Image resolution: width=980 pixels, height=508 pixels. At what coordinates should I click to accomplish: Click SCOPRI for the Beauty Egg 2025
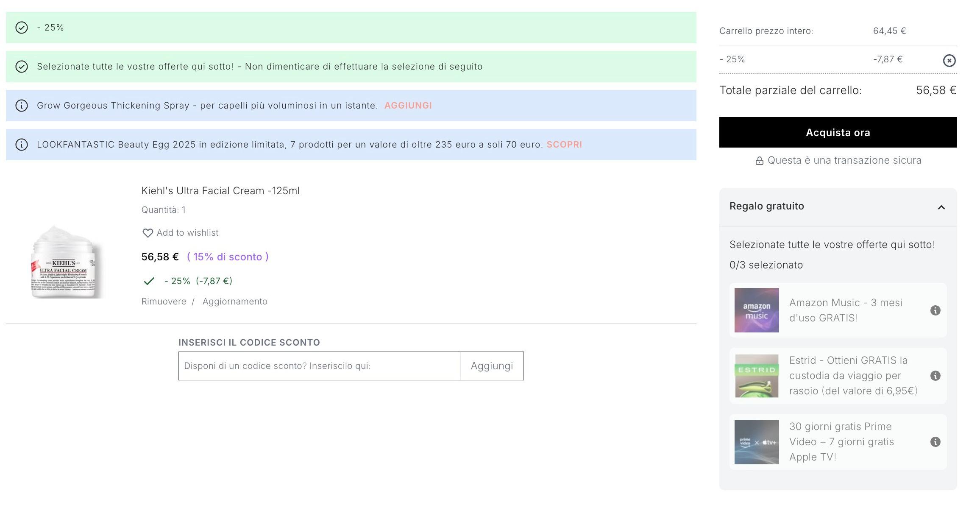564,145
